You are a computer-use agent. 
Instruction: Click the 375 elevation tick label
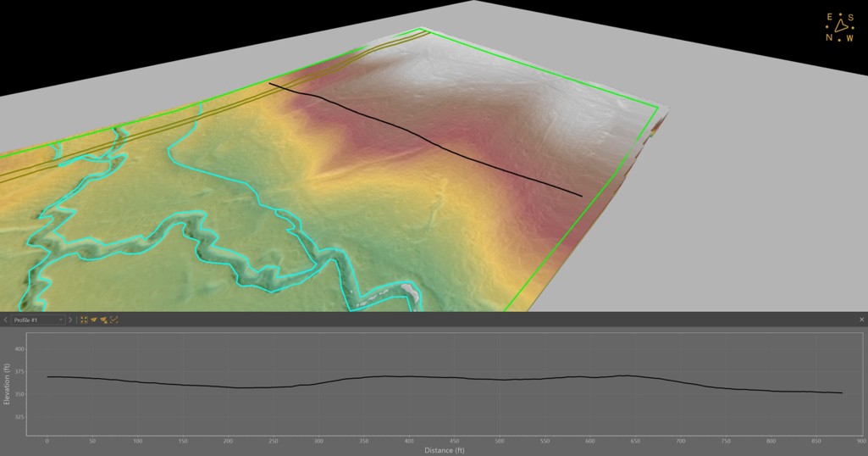pyautogui.click(x=19, y=372)
